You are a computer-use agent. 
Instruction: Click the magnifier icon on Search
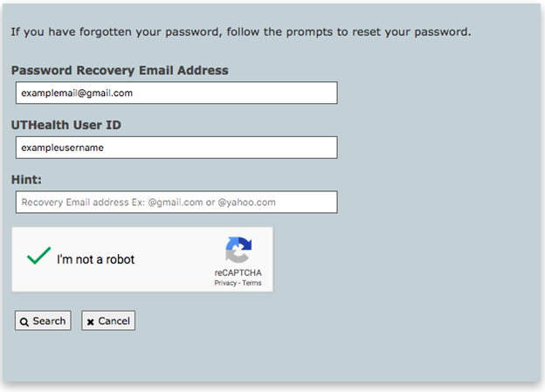pyautogui.click(x=24, y=321)
